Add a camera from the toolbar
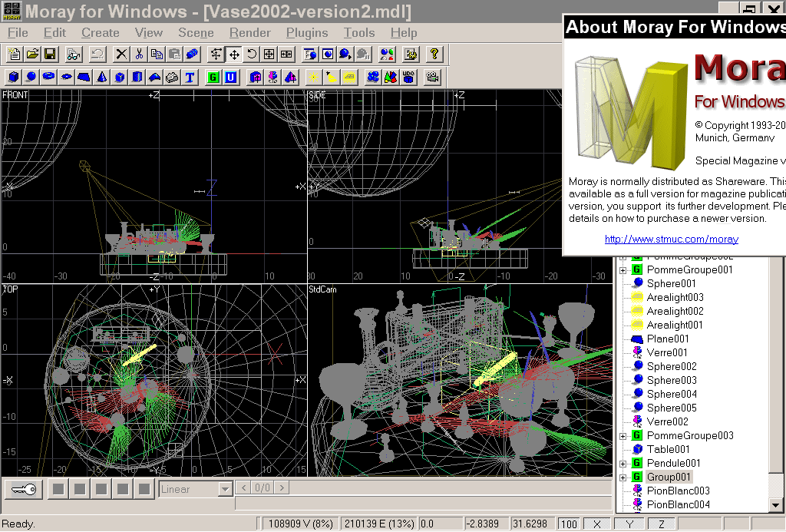786x532 pixels. pos(433,78)
